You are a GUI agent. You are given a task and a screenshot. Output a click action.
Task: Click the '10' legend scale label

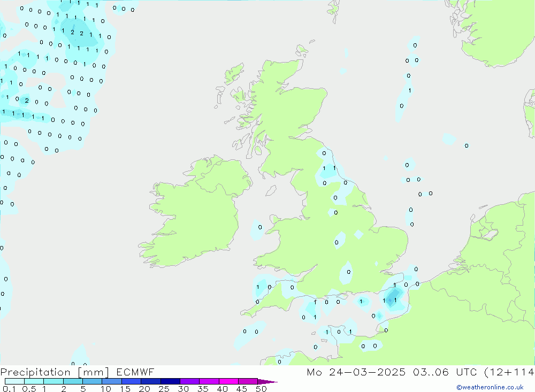click(x=106, y=389)
